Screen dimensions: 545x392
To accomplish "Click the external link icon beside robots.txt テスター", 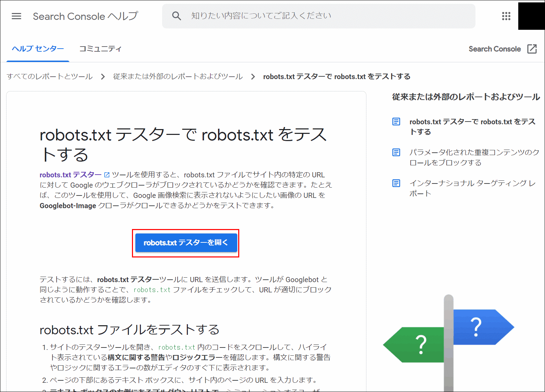I will pos(107,175).
